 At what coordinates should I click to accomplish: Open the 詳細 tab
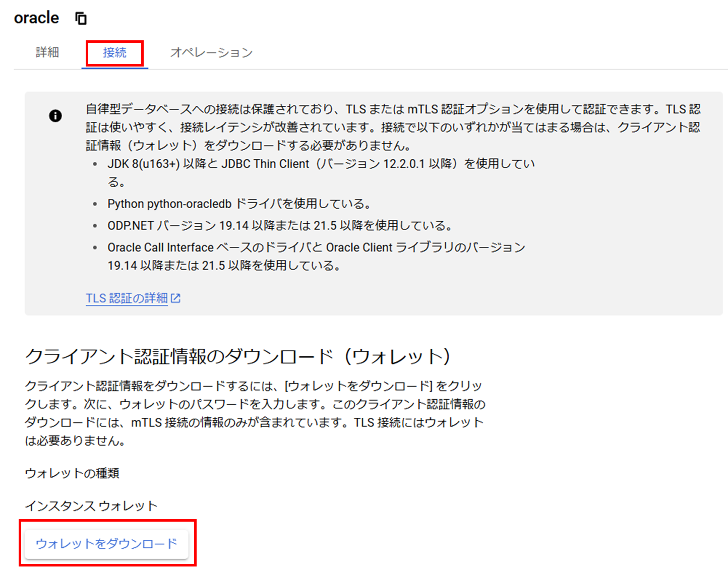click(47, 52)
